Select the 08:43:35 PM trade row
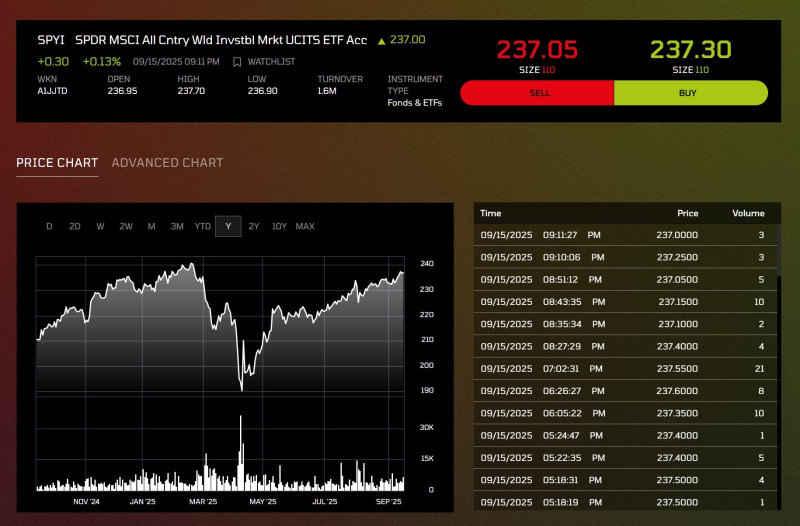The height and width of the screenshot is (526, 800). click(625, 302)
